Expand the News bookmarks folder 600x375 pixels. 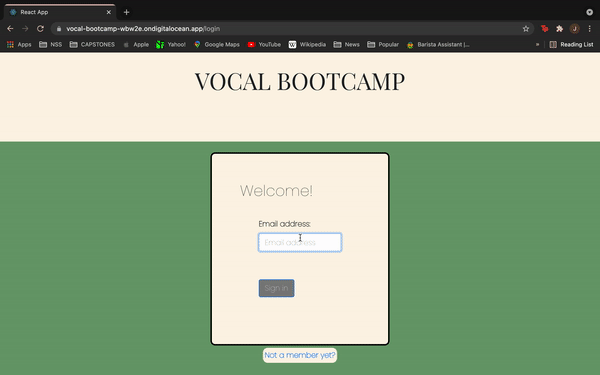(347, 44)
